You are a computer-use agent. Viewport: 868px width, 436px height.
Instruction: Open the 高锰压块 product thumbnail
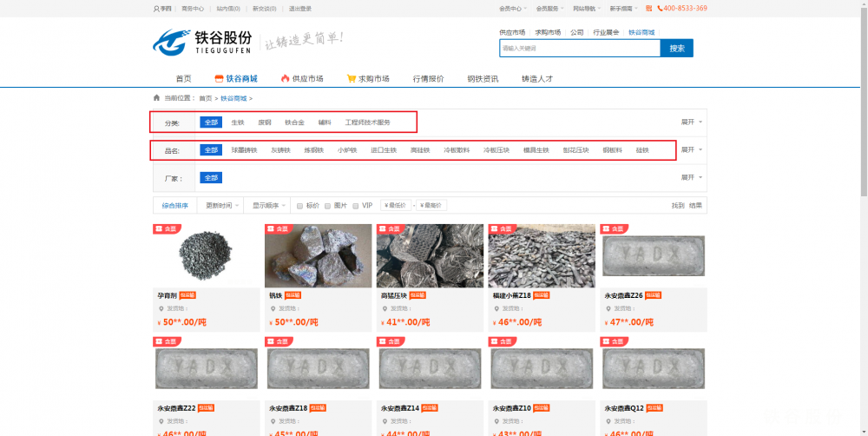[x=430, y=256]
